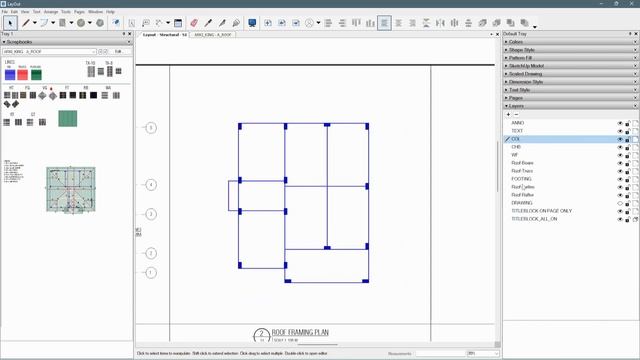The height and width of the screenshot is (360, 640).
Task: Select the arrow Select tool
Action: pos(10,23)
